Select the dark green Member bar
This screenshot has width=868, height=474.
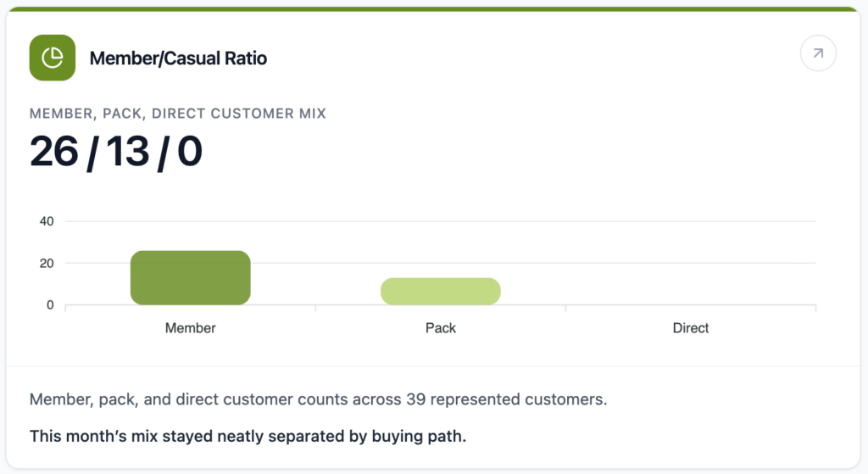pyautogui.click(x=191, y=277)
